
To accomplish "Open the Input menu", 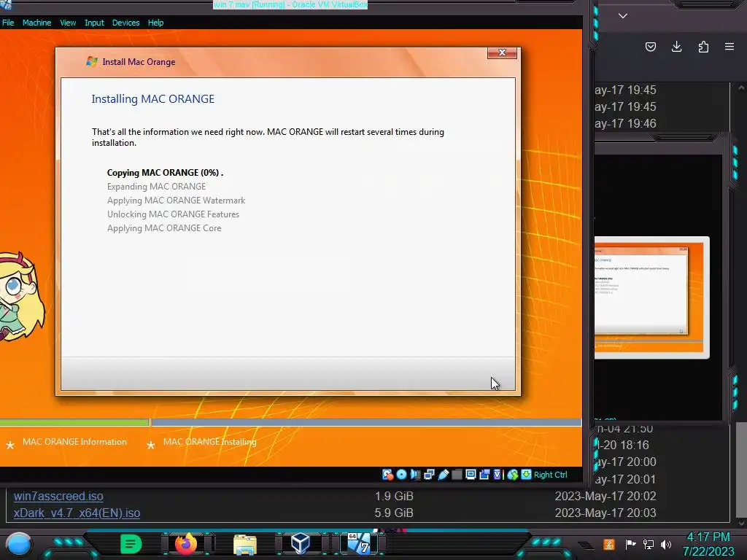I will (x=94, y=23).
